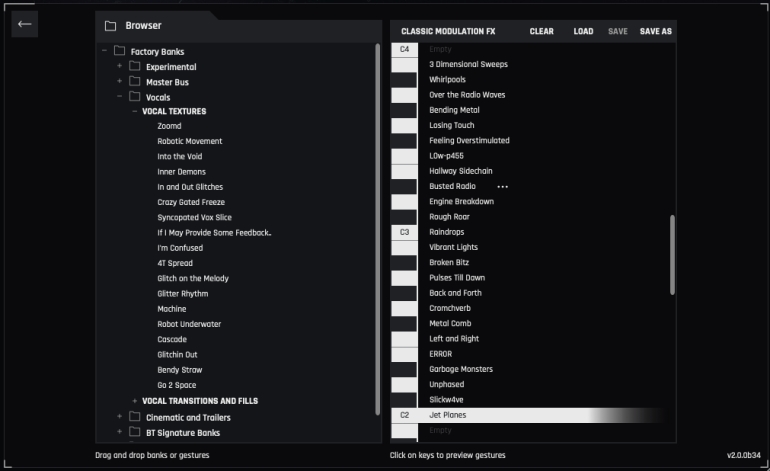Image resolution: width=770 pixels, height=471 pixels.
Task: Open the three-dots menu beside Busted Radio
Action: (503, 187)
